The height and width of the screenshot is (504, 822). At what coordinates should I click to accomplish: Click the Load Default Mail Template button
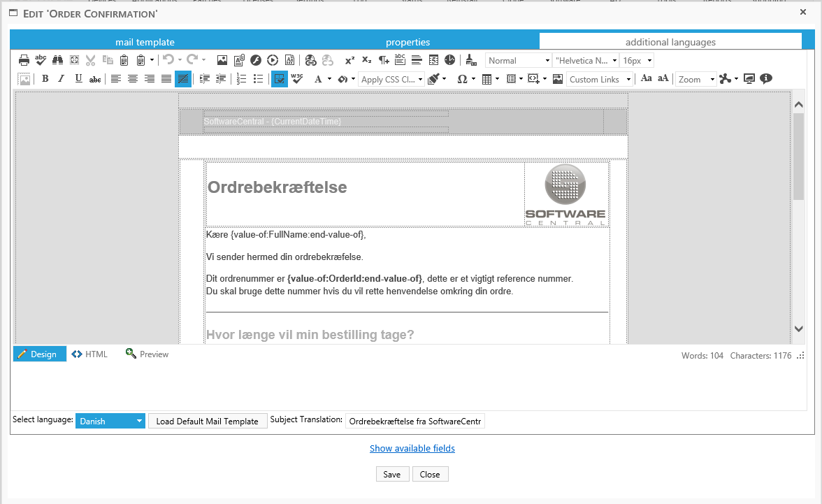coord(208,422)
